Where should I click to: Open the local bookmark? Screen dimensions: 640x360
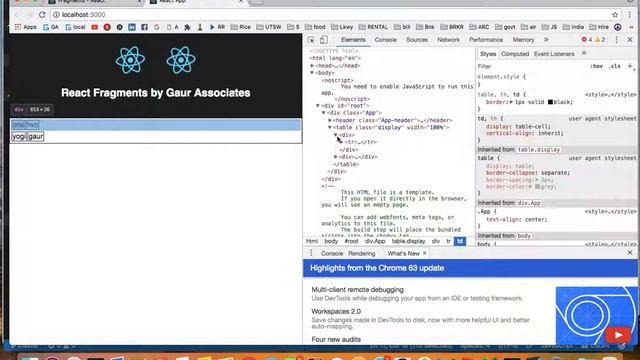[75, 27]
